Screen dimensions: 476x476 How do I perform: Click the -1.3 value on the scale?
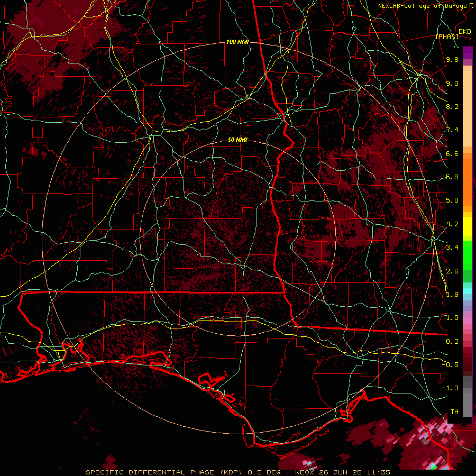tap(450, 388)
